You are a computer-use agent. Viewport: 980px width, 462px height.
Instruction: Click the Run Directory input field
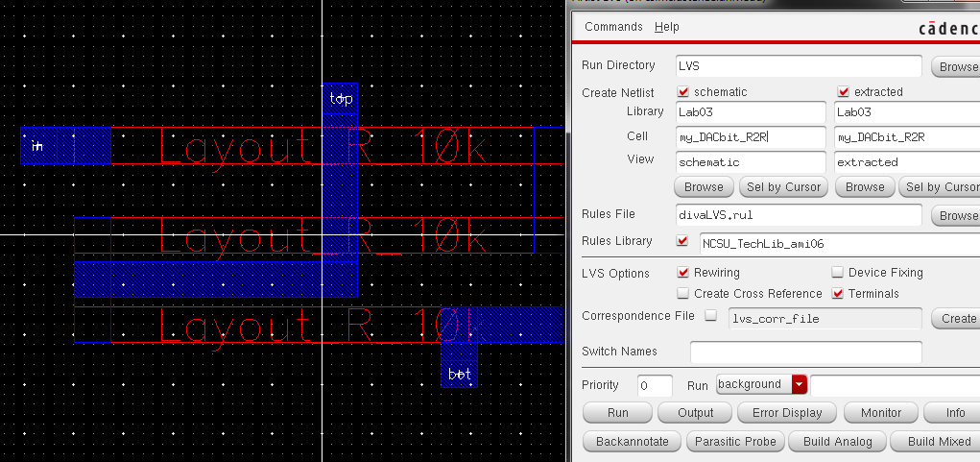pos(799,66)
